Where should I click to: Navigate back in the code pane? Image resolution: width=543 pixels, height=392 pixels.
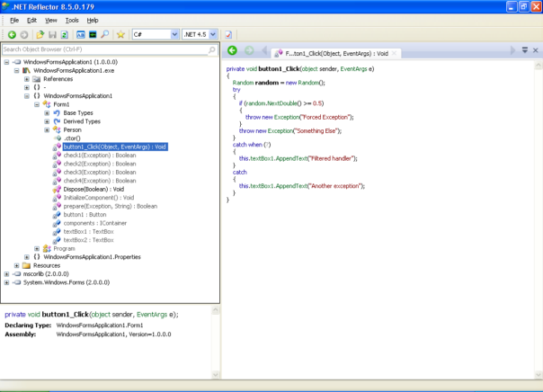232,50
